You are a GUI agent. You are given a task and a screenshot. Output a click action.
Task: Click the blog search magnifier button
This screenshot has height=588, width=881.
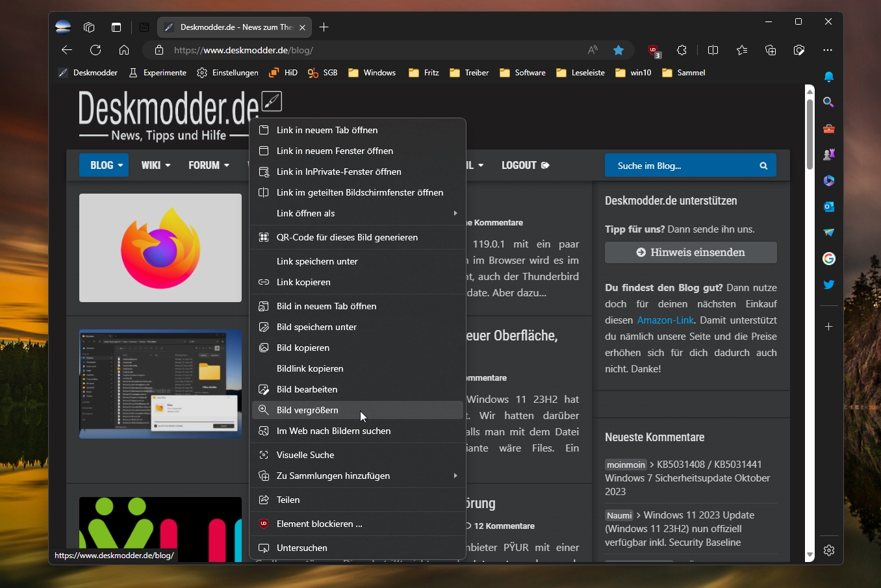(763, 166)
